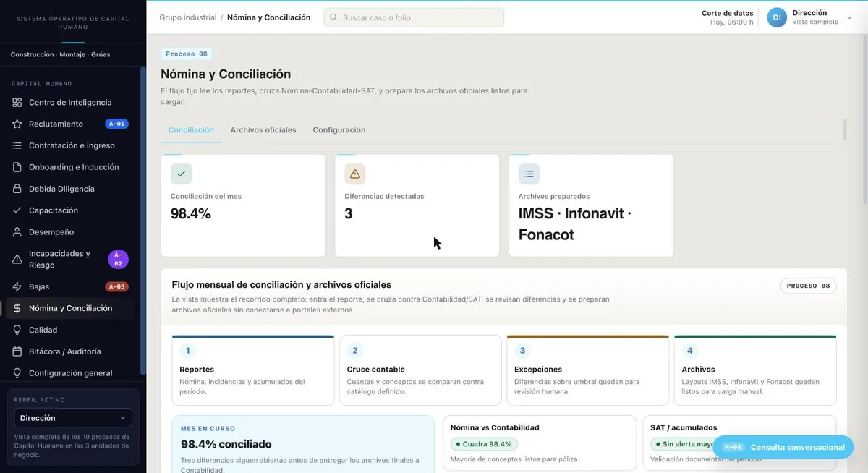868x473 pixels.
Task: Click the Sin alerta status chip
Action: tap(684, 444)
